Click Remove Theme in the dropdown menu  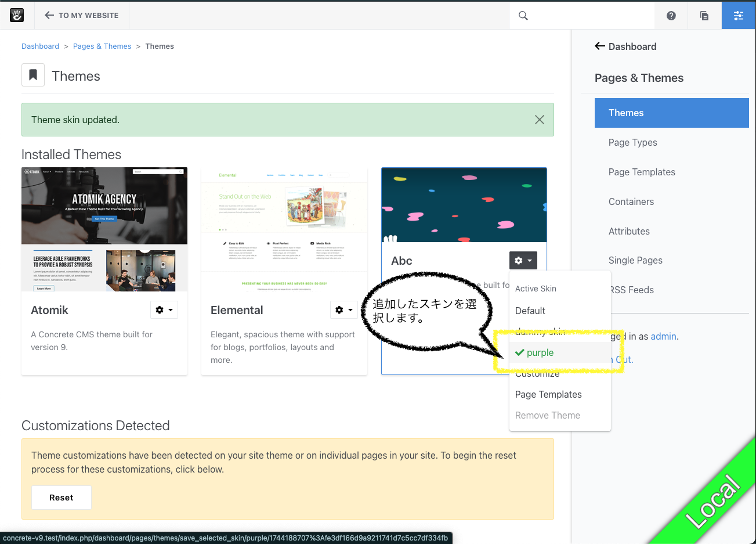click(548, 415)
